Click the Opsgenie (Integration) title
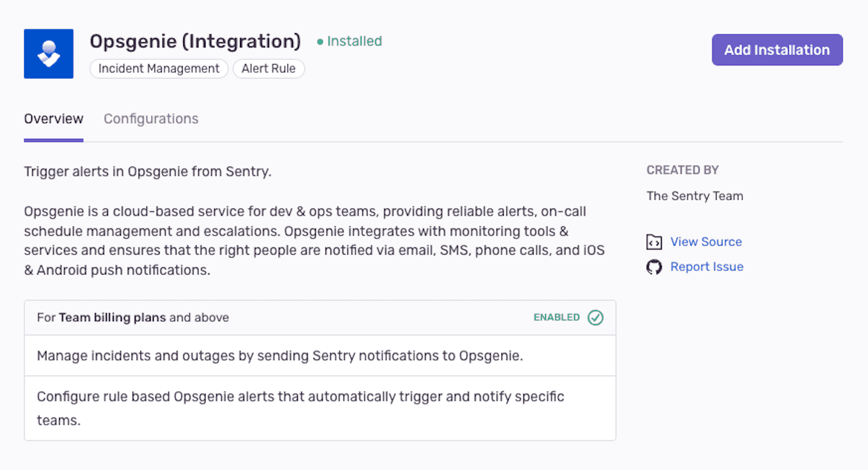 pos(195,42)
